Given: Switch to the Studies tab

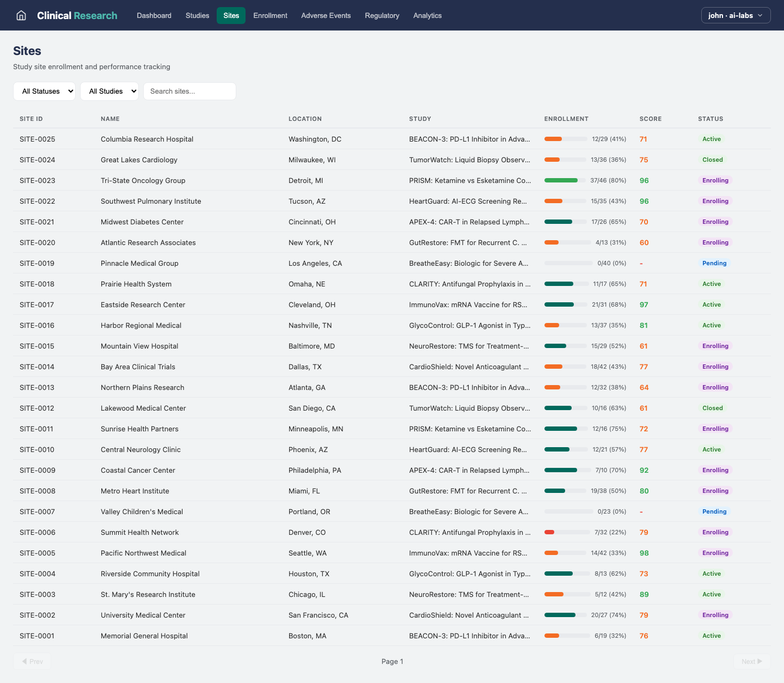Looking at the screenshot, I should point(197,15).
